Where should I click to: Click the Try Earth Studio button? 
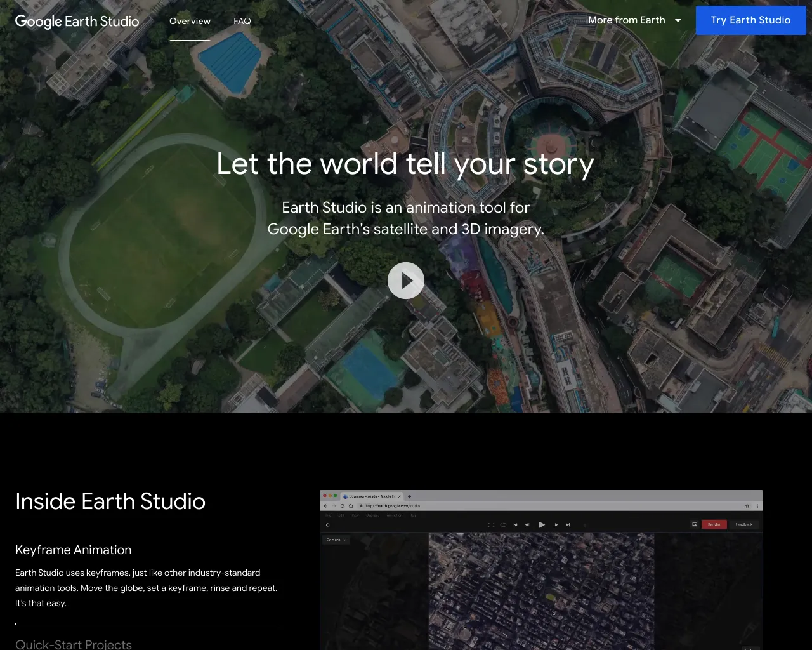750,20
